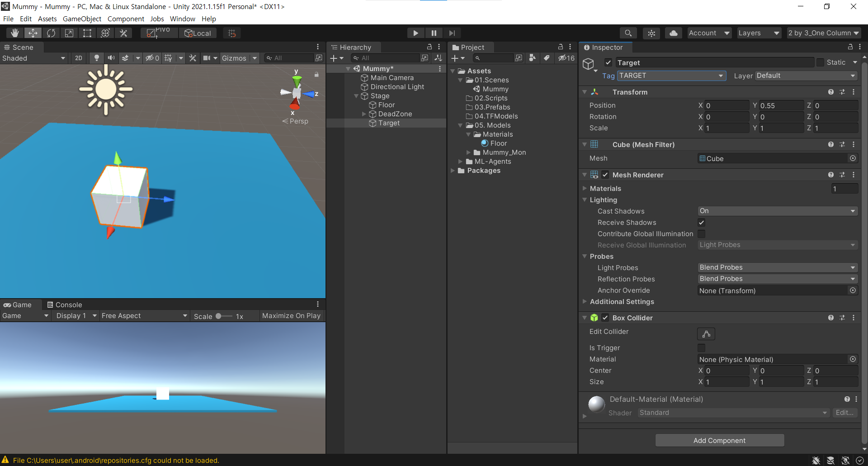Collapse the Stage object in Hierarchy
Screen dimensions: 868x466
[x=356, y=96]
